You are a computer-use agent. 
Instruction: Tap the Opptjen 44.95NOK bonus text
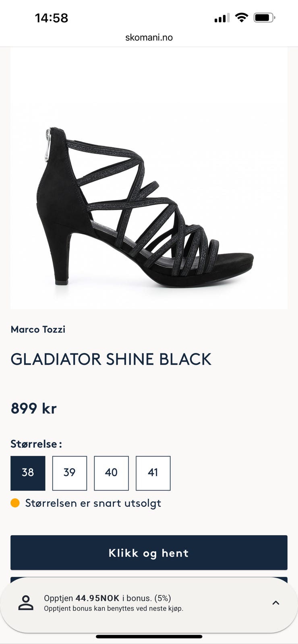tap(108, 598)
